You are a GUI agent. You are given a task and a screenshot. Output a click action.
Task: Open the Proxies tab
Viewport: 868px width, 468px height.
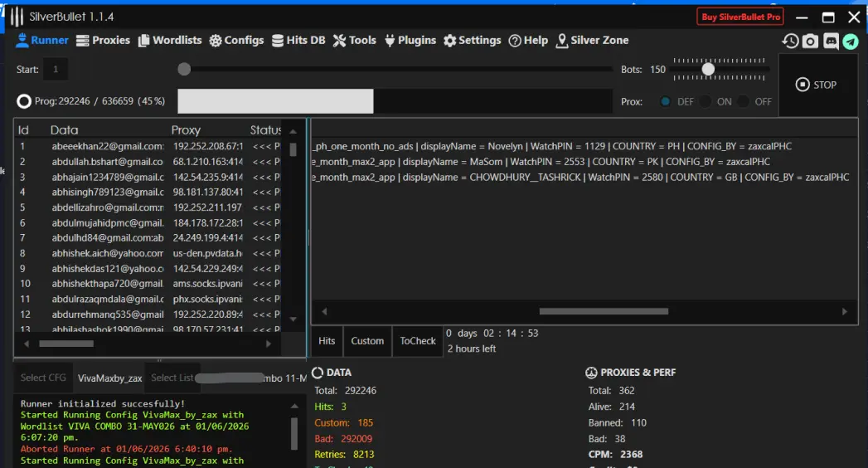click(103, 41)
